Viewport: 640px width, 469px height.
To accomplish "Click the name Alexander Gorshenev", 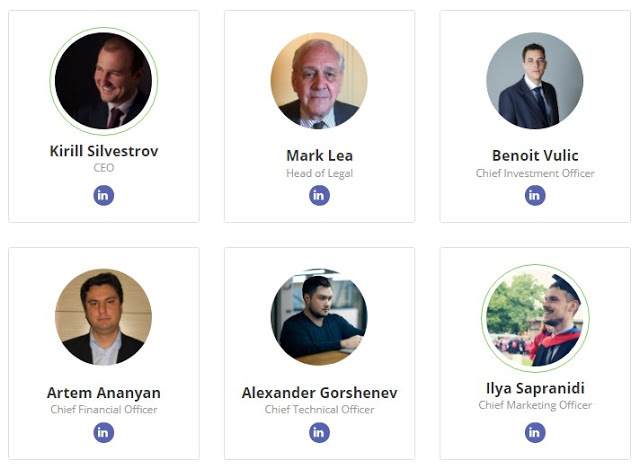I will coord(319,392).
